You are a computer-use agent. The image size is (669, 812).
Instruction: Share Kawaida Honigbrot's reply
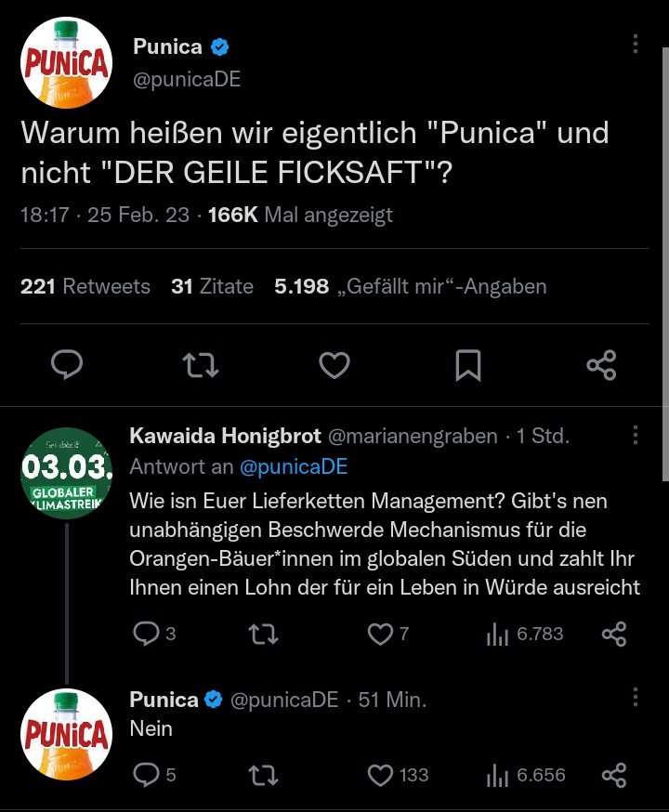(614, 634)
